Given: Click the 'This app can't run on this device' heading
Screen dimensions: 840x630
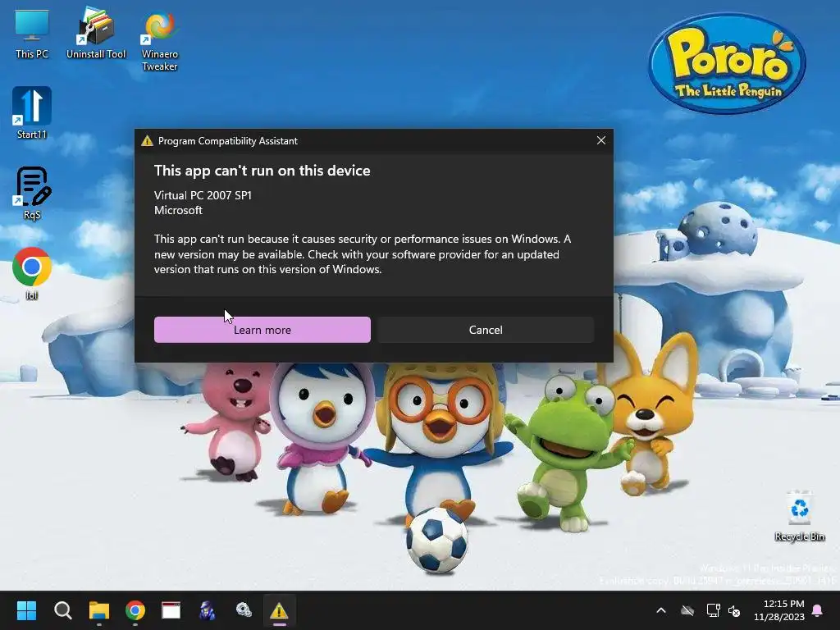Looking at the screenshot, I should [x=262, y=171].
